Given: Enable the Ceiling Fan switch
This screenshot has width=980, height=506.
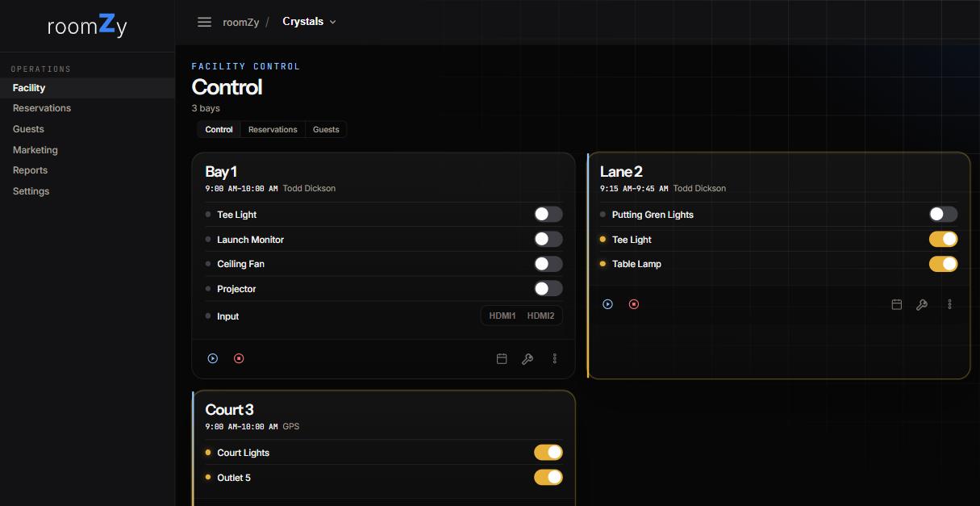Looking at the screenshot, I should click(548, 264).
